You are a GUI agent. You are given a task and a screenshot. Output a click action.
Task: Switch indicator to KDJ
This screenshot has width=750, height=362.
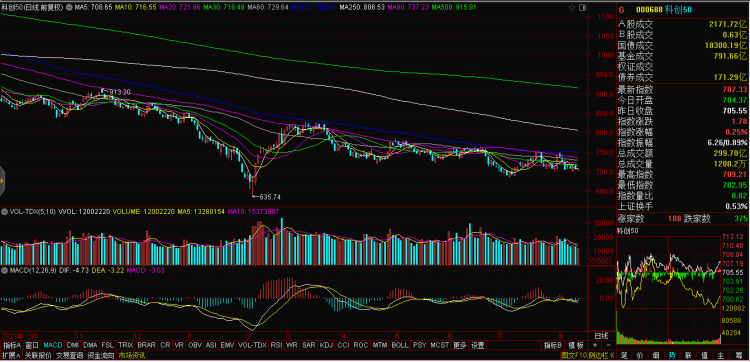click(326, 345)
